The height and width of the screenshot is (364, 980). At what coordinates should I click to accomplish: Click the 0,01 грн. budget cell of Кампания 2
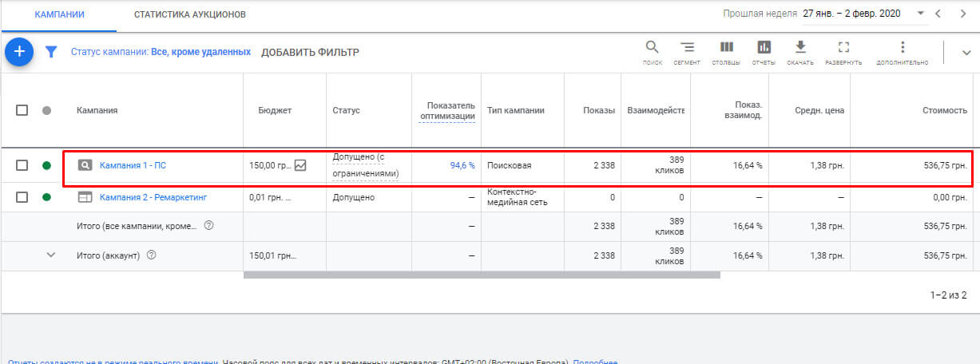tap(269, 197)
